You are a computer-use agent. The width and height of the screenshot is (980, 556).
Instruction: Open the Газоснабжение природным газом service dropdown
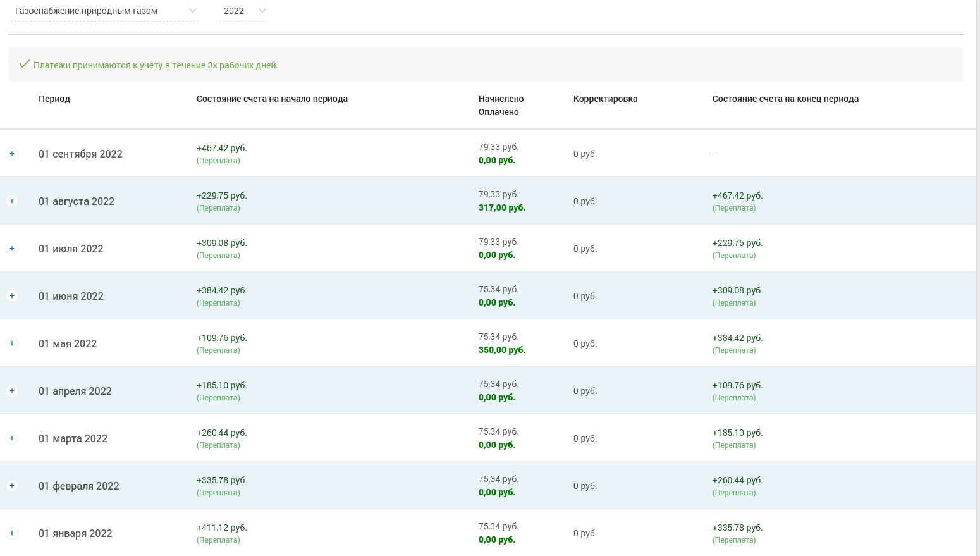click(x=104, y=11)
